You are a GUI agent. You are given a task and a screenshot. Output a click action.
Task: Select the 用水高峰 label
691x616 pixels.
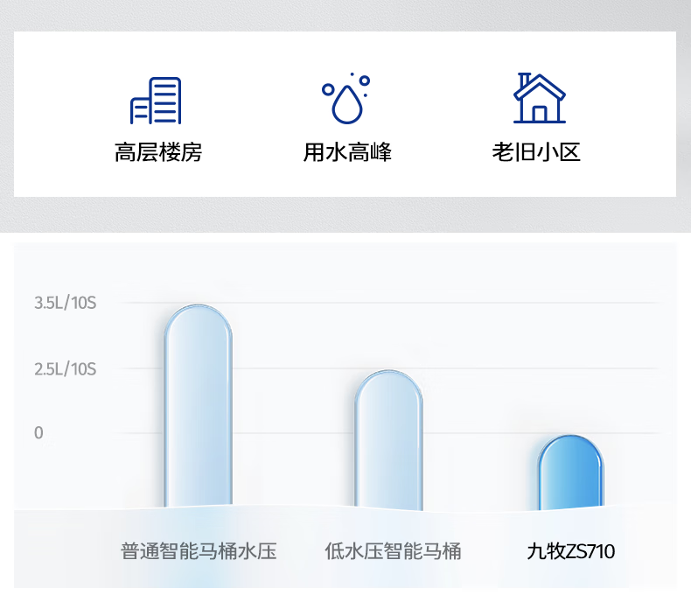347,152
